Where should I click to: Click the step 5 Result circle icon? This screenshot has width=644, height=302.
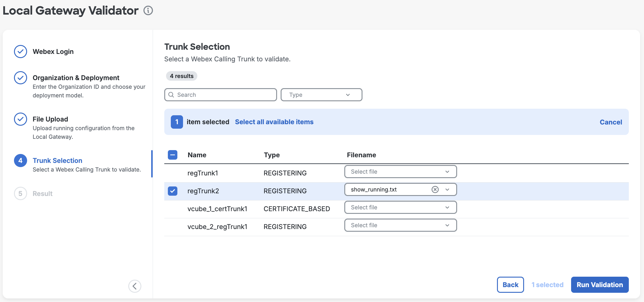(x=21, y=194)
